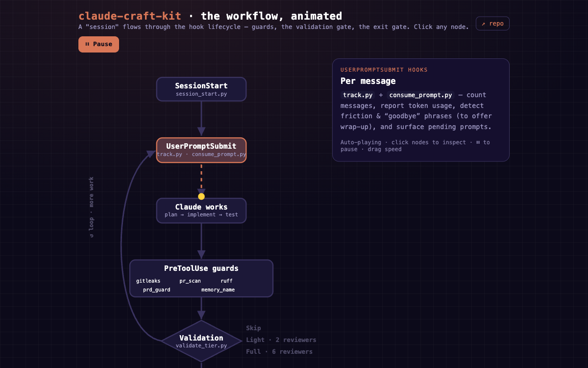Screen dimensions: 588x368
Task: Click the Skip validation tier label
Action: (253, 328)
